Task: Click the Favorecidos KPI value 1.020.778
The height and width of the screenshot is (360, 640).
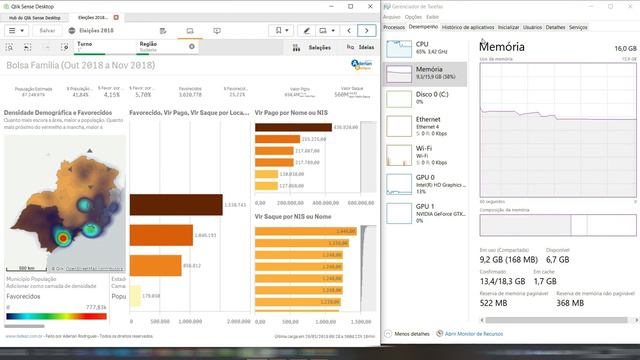Action: click(190, 95)
